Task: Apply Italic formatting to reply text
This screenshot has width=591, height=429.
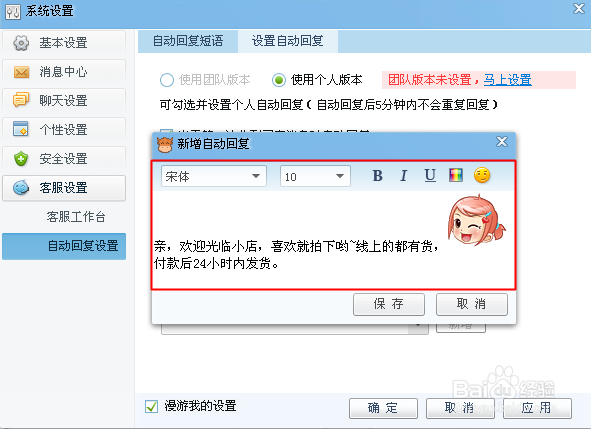Action: click(404, 176)
